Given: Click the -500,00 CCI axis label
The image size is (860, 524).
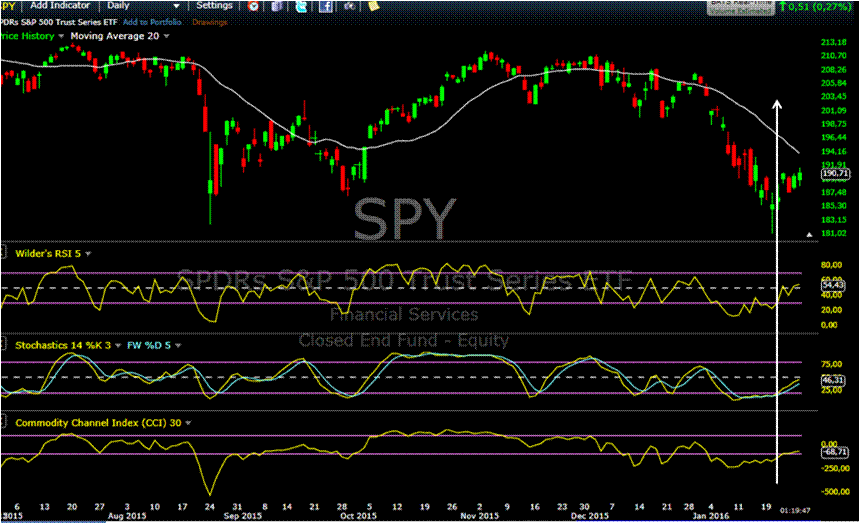Looking at the screenshot, I should point(834,492).
